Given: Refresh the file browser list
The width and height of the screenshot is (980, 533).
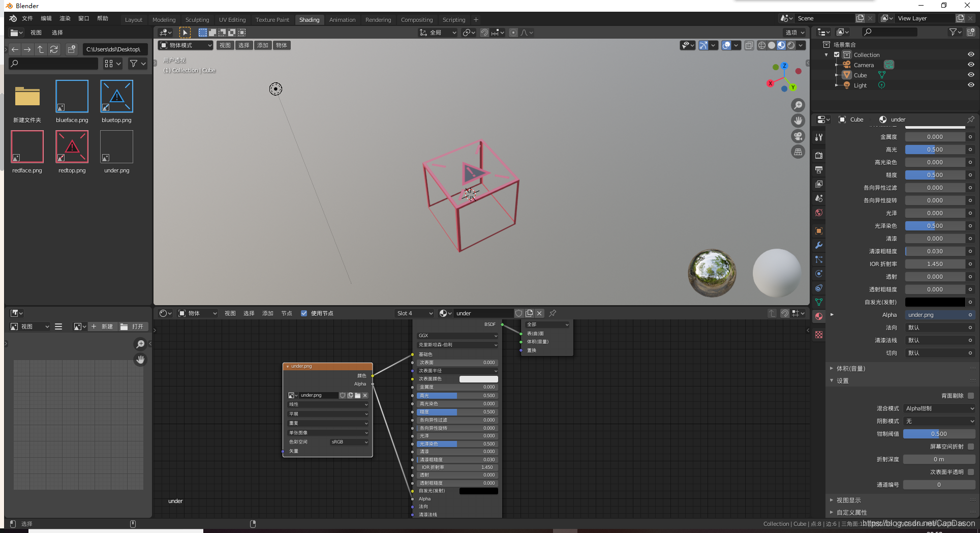Looking at the screenshot, I should tap(54, 49).
